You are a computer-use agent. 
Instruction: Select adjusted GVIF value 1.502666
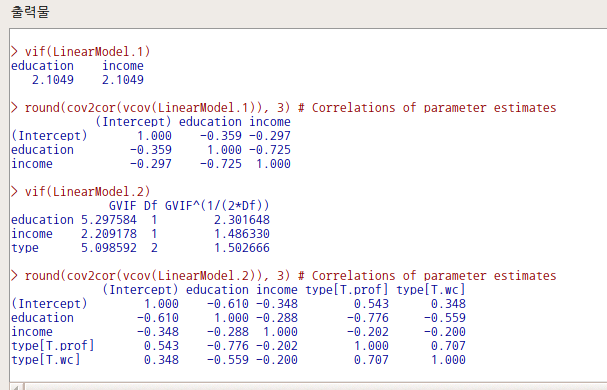click(x=242, y=248)
